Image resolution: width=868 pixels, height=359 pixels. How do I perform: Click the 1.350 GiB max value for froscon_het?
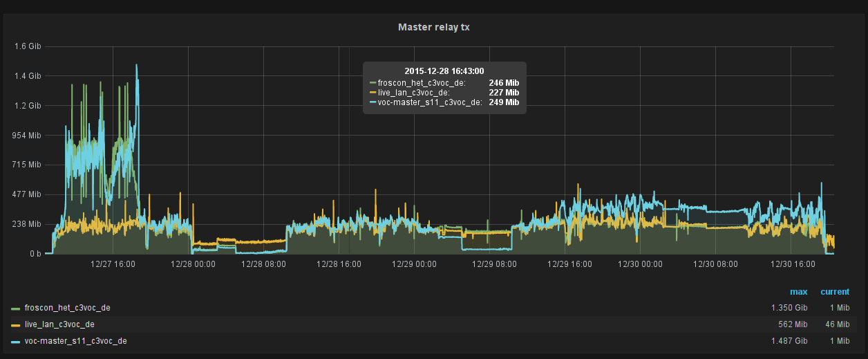pos(789,308)
